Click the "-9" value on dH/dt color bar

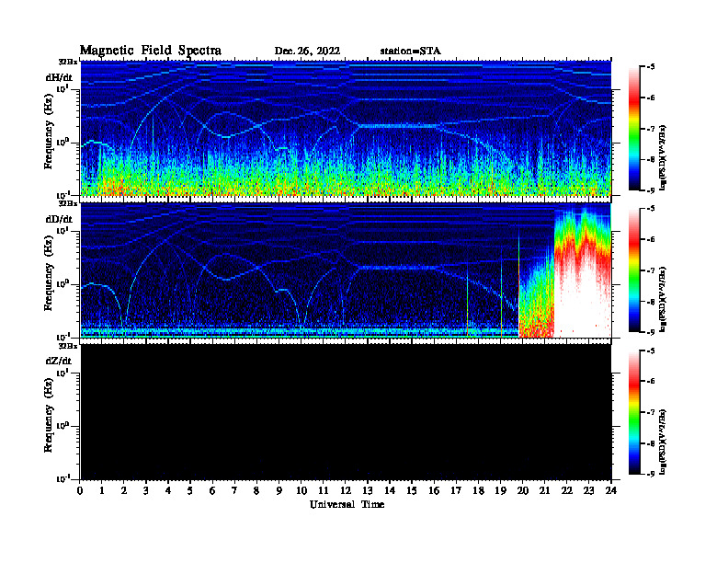pyautogui.click(x=651, y=190)
